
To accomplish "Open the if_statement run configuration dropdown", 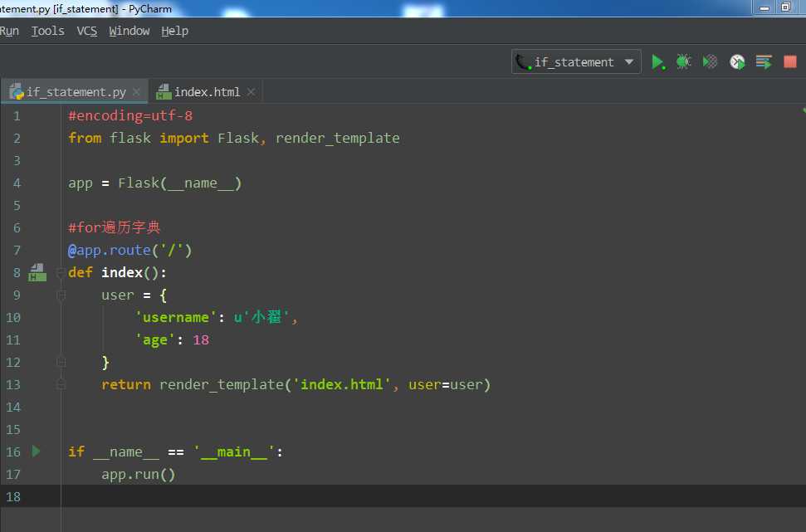I will pyautogui.click(x=576, y=62).
